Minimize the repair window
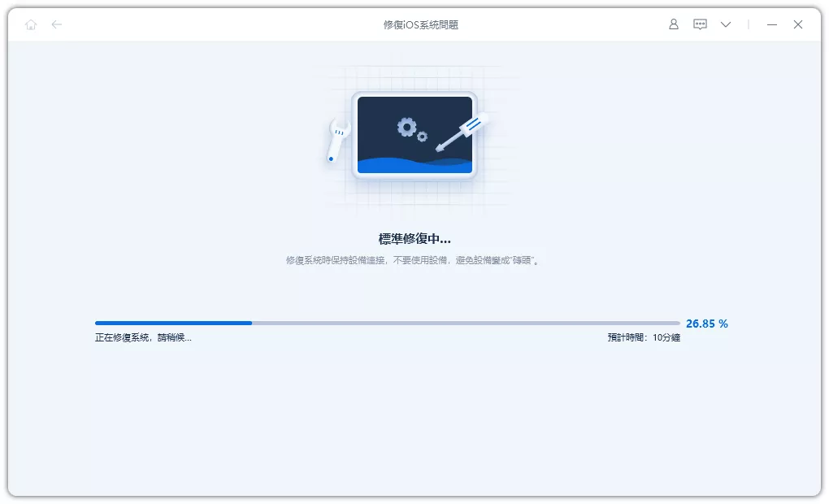The width and height of the screenshot is (829, 504). [x=772, y=24]
